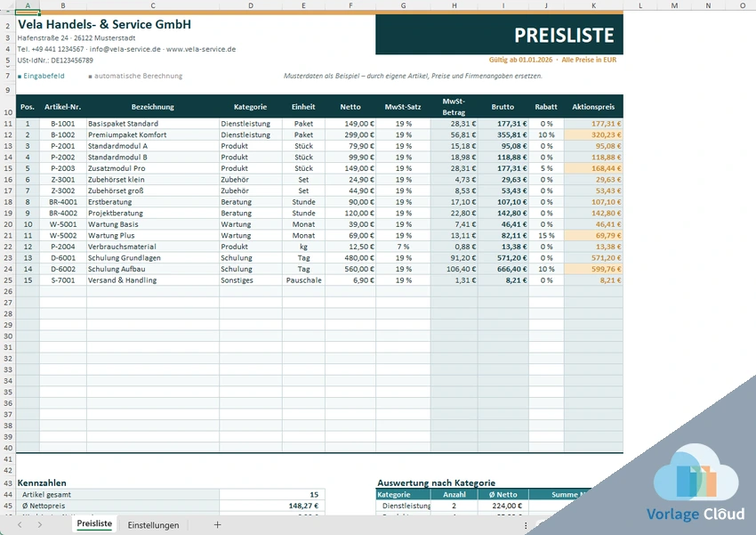Click the Aktionspreis column heading
Image resolution: width=756 pixels, height=535 pixels.
593,107
